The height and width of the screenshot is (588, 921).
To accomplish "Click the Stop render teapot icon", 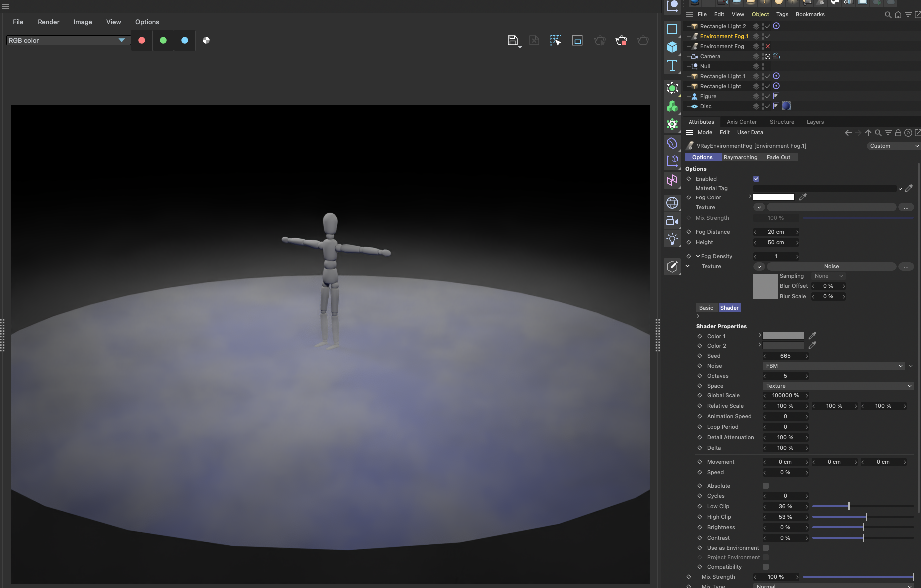I will 621,41.
